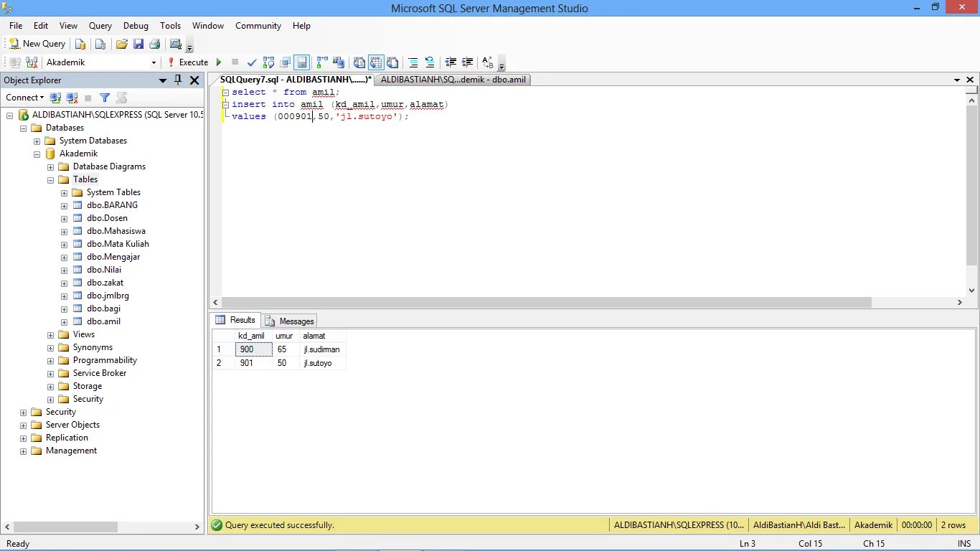Click the Execute button

188,62
